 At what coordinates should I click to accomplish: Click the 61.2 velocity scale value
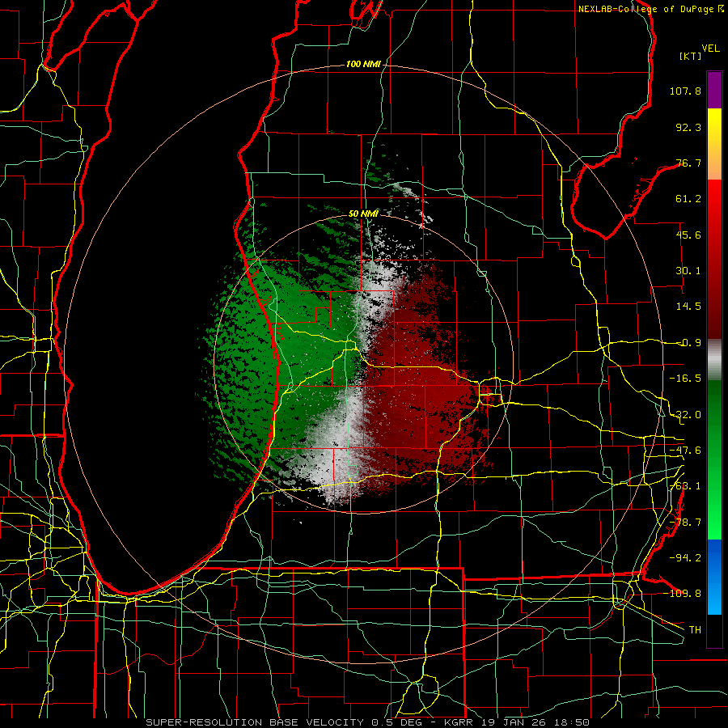688,199
